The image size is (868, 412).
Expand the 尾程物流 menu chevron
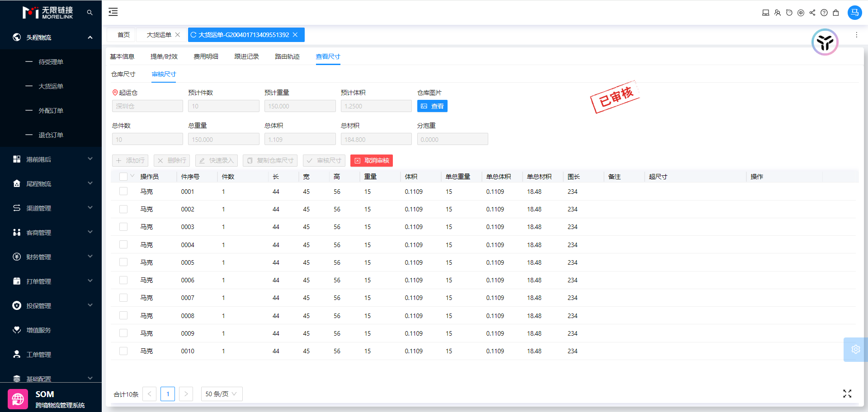tap(90, 183)
